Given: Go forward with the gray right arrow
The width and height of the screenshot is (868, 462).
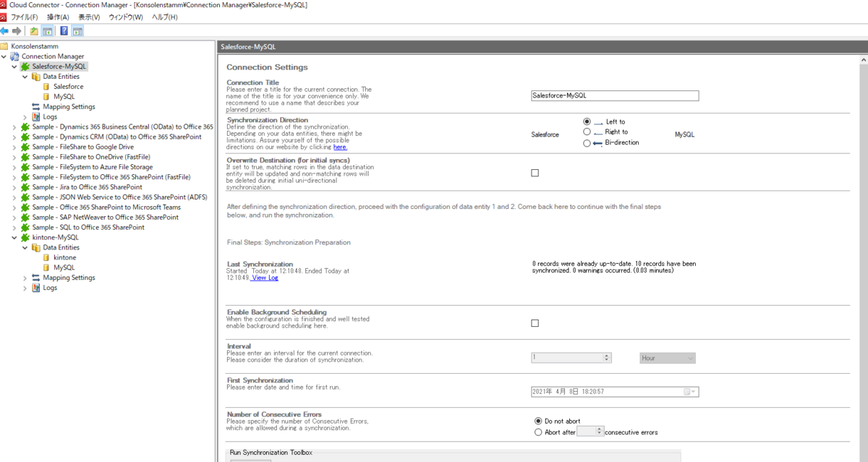Looking at the screenshot, I should (x=17, y=31).
